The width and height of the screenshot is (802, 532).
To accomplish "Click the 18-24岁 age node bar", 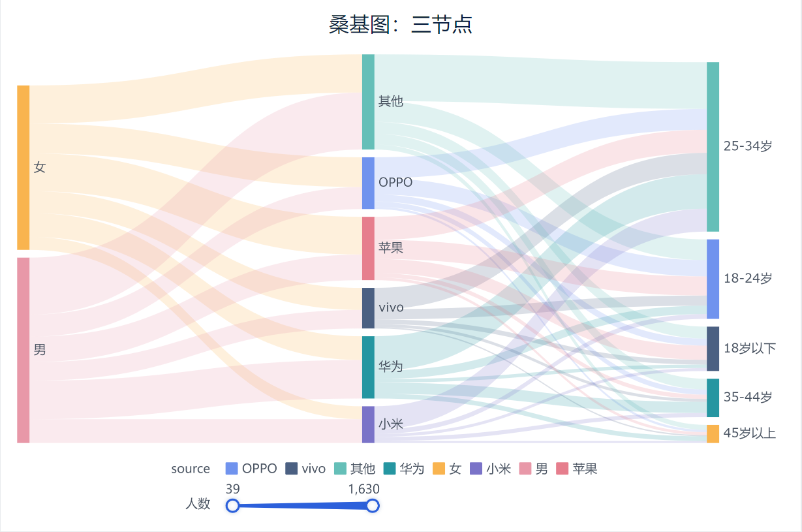I will pos(713,279).
